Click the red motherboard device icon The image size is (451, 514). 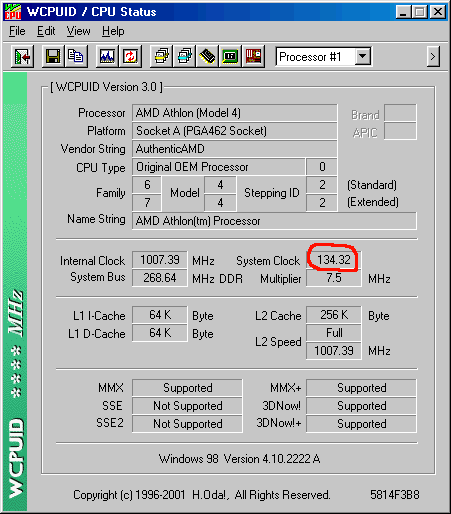pos(253,56)
